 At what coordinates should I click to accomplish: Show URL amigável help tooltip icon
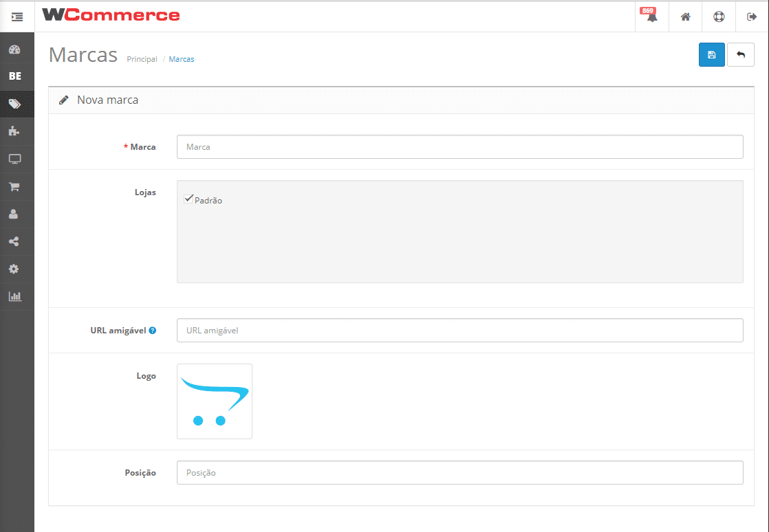click(153, 331)
